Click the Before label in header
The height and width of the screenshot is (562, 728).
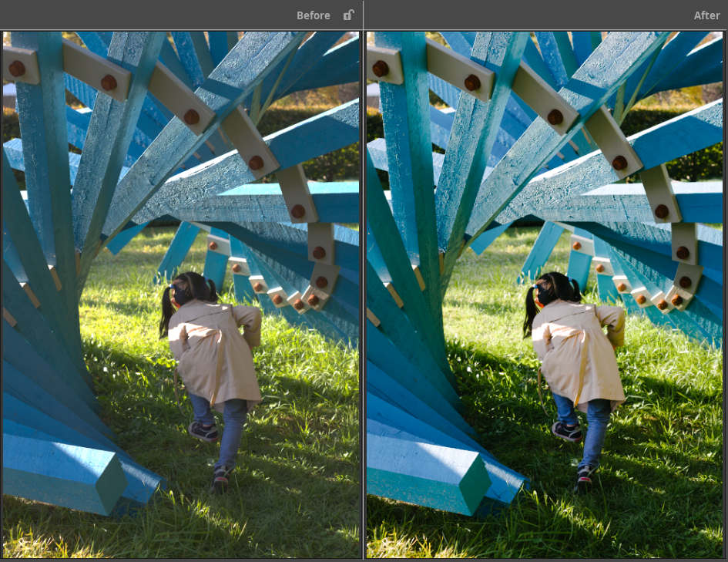pos(313,15)
